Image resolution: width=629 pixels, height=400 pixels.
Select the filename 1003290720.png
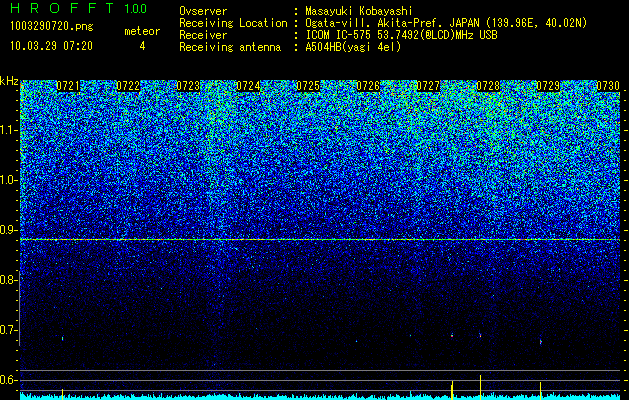[52, 27]
